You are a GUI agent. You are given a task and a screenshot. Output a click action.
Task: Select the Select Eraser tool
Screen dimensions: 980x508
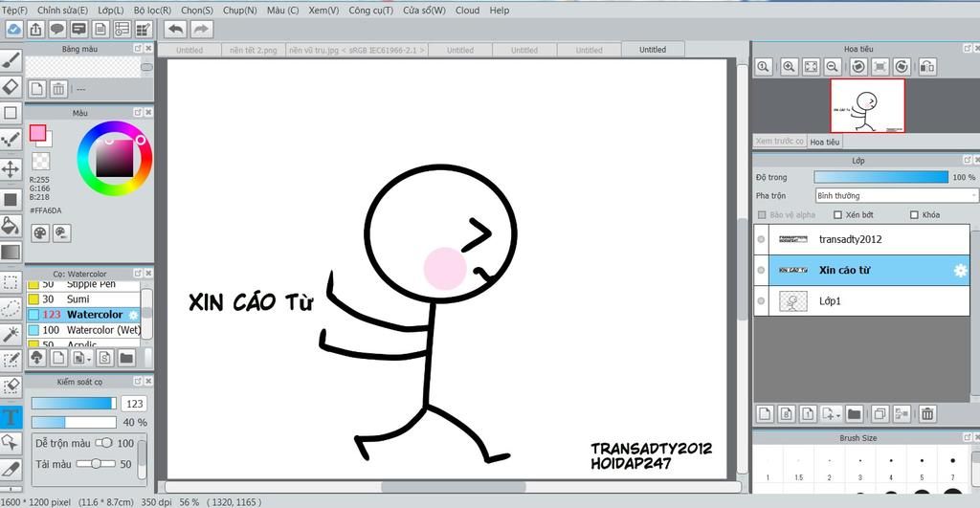point(11,387)
